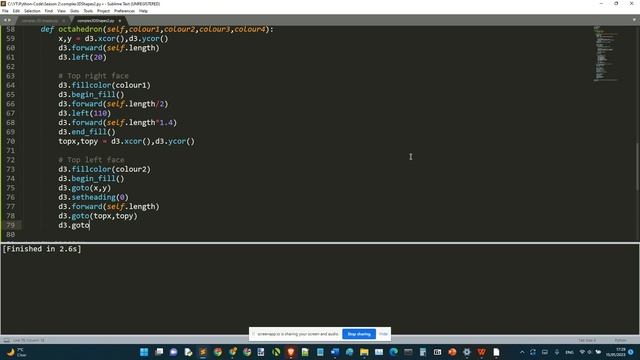Click 'd3.setheading(0)' code line
This screenshot has height=360, width=640.
pyautogui.click(x=93, y=197)
